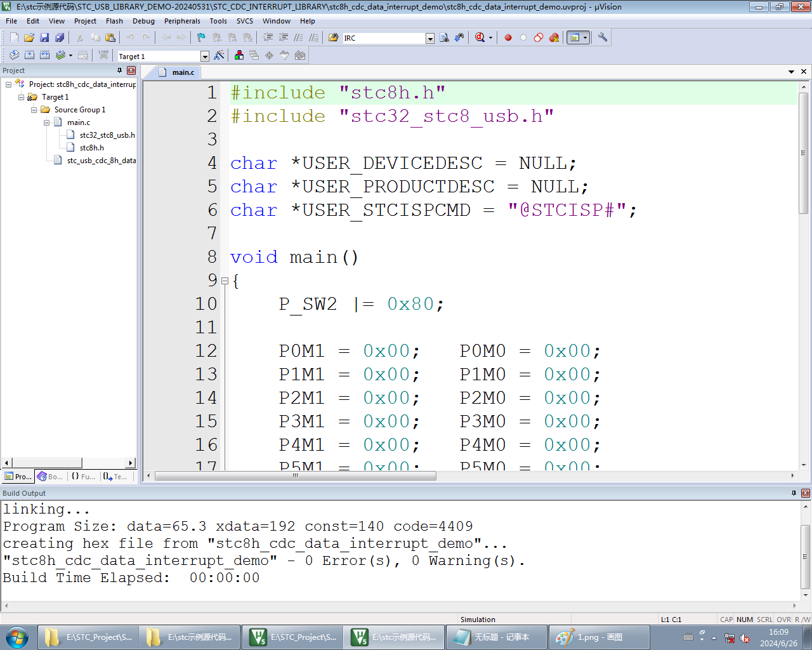Viewport: 812px width, 650px height.
Task: Select stc_usb_cdc_8h_data library file
Action: [x=95, y=161]
